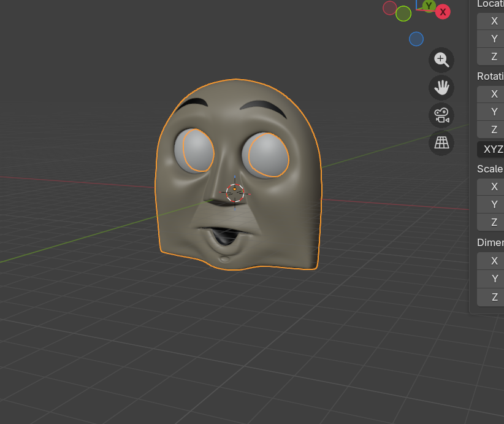Click the Scale Y value field

point(491,204)
